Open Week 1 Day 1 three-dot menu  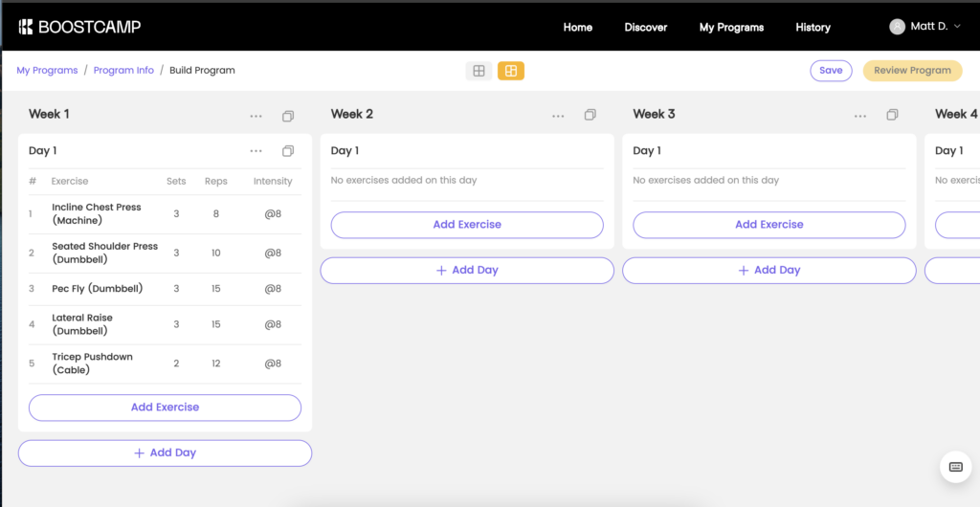click(256, 151)
